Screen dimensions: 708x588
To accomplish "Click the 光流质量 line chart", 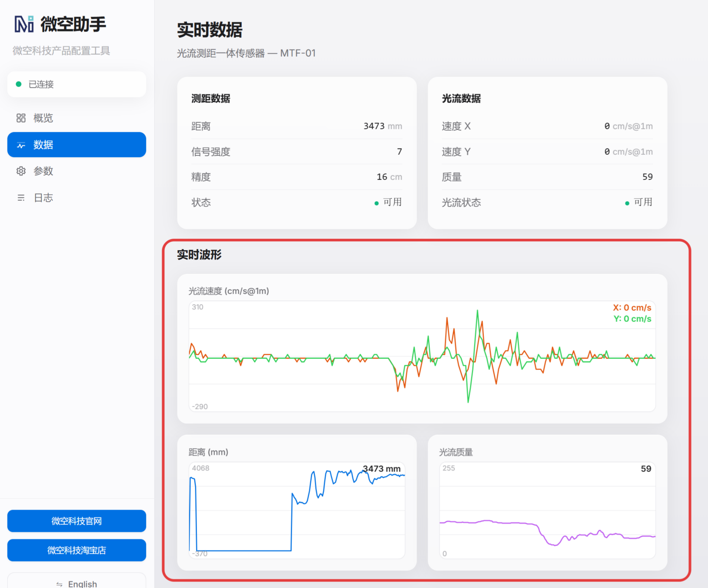I will pos(547,510).
